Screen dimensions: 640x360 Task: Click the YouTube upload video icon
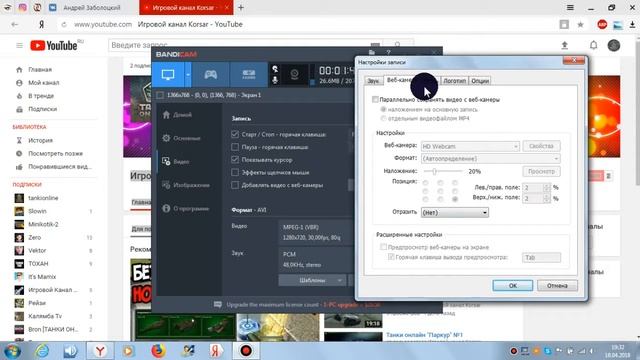pyautogui.click(x=564, y=45)
